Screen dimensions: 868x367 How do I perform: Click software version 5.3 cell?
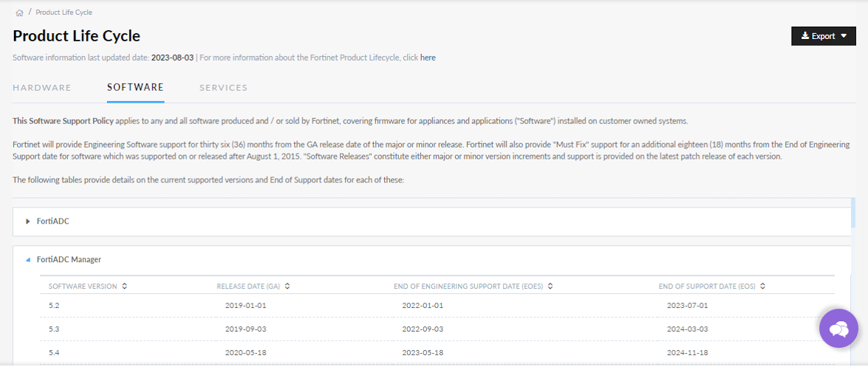[54, 329]
